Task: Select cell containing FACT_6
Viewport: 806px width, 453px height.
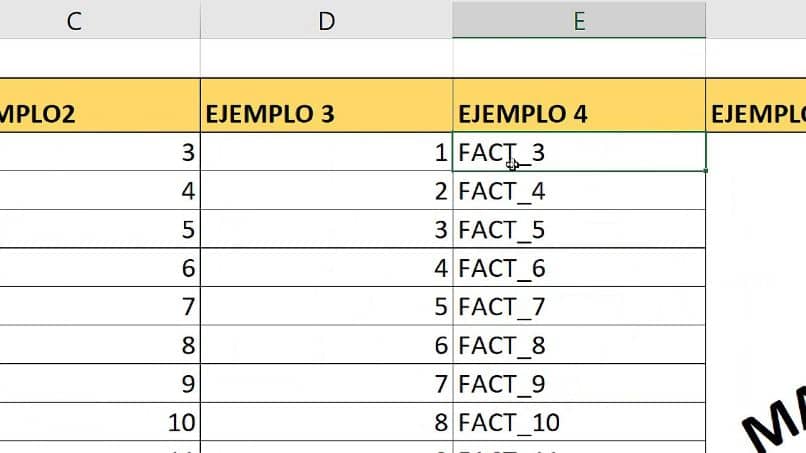Action: (x=578, y=268)
